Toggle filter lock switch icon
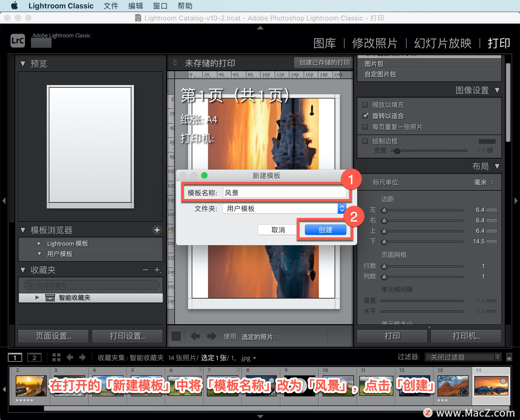The width and height of the screenshot is (520, 420). [509, 357]
